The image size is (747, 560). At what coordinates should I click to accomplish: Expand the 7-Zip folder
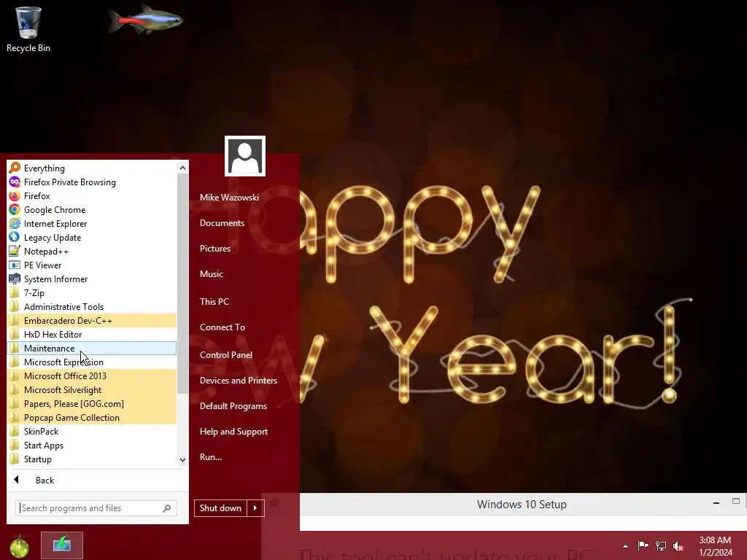92,293
